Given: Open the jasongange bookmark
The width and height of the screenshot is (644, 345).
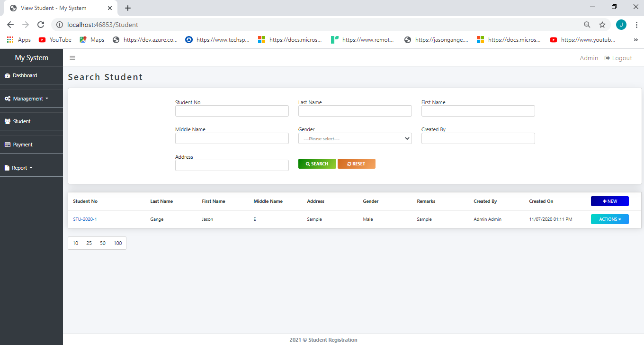Looking at the screenshot, I should tap(436, 40).
